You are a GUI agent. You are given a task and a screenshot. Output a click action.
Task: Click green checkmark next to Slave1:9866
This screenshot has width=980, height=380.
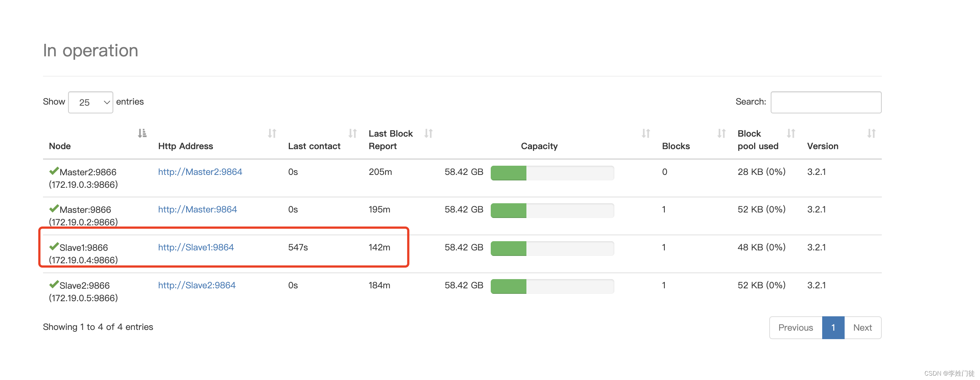tap(54, 246)
